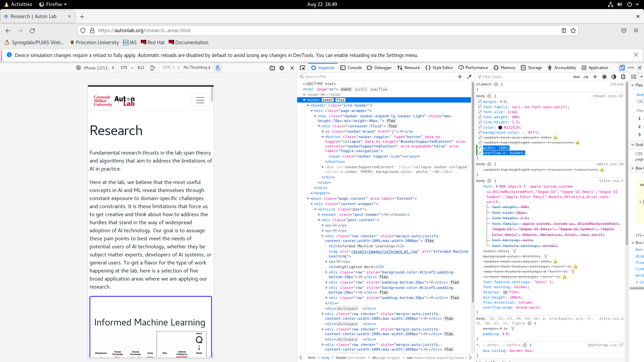Disable the background-color: #fff declaration
This screenshot has width=644, height=362.
[x=480, y=132]
